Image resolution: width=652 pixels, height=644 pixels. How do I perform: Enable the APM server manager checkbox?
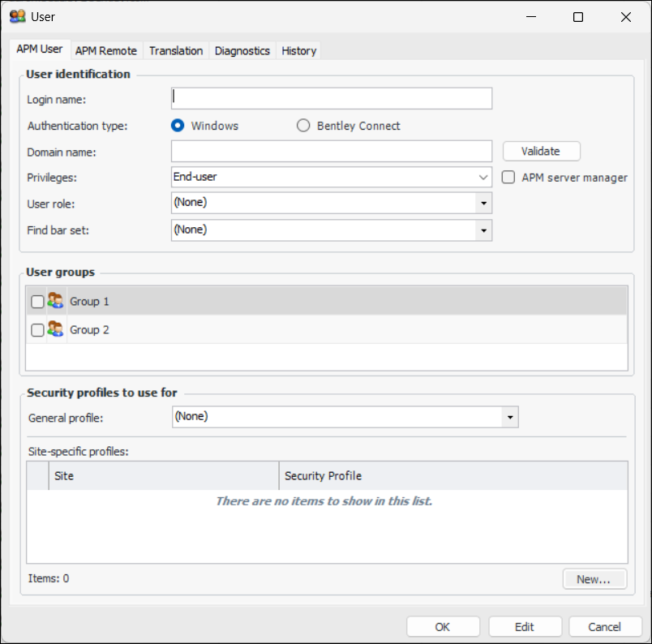[508, 178]
